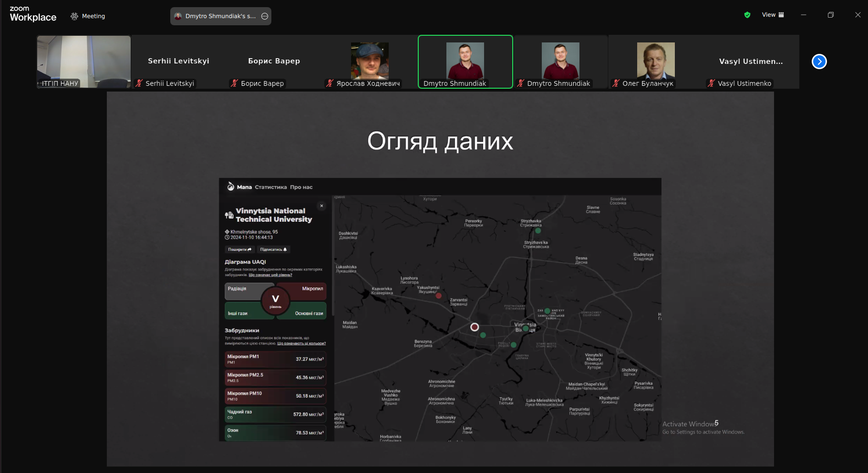Screen dimensions: 868x473
Task: Open the Мапа tab in the shared site
Action: pos(244,187)
